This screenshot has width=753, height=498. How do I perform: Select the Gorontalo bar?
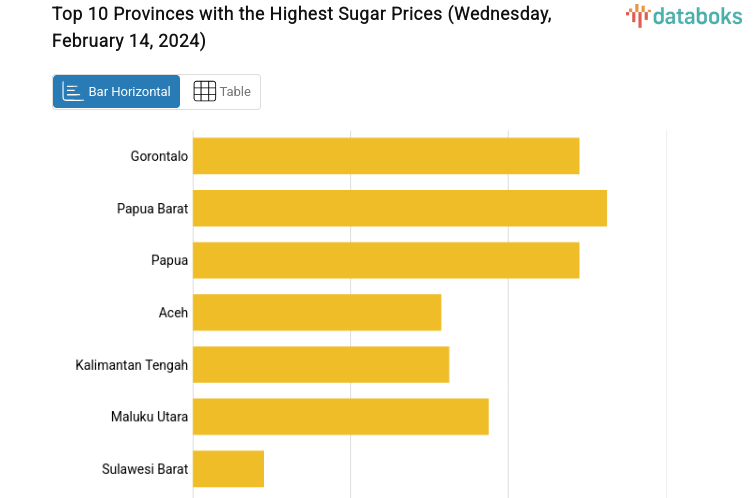click(x=386, y=156)
